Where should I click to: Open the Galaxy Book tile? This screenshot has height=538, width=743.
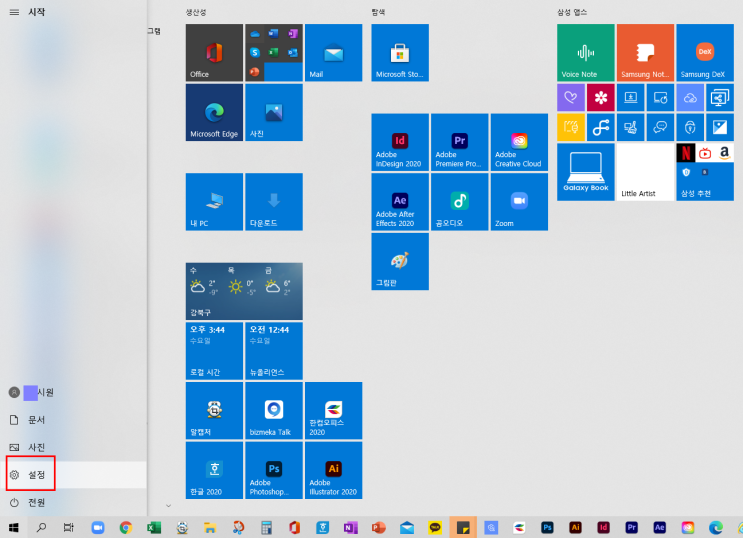click(586, 172)
